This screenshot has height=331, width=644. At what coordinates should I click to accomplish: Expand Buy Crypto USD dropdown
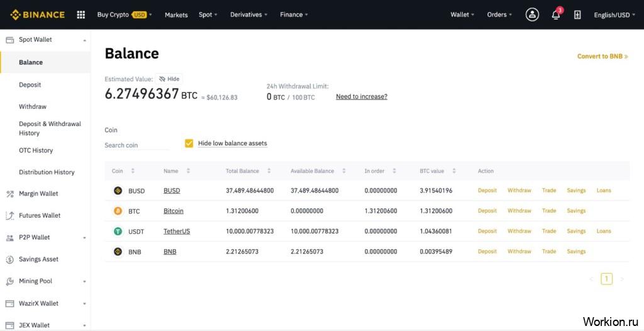click(x=125, y=15)
